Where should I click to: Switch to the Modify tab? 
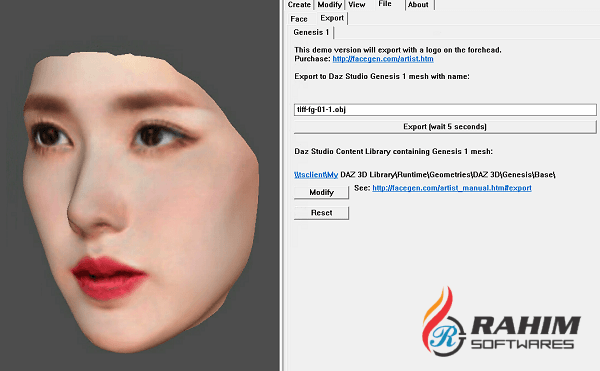coord(329,5)
